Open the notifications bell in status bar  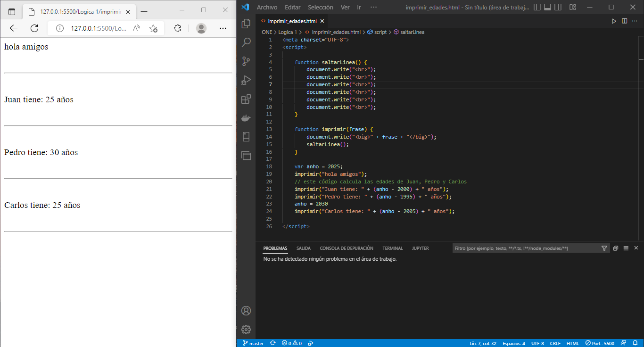[x=635, y=343]
